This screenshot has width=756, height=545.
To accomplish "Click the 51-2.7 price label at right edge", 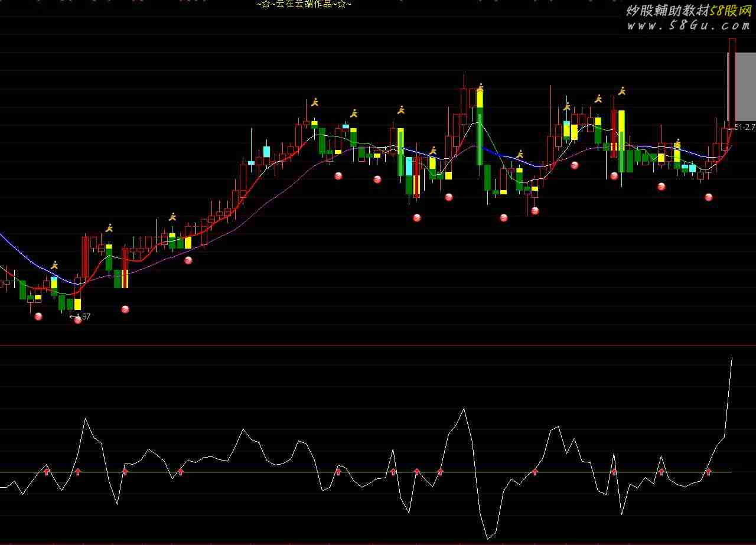I will click(x=744, y=127).
